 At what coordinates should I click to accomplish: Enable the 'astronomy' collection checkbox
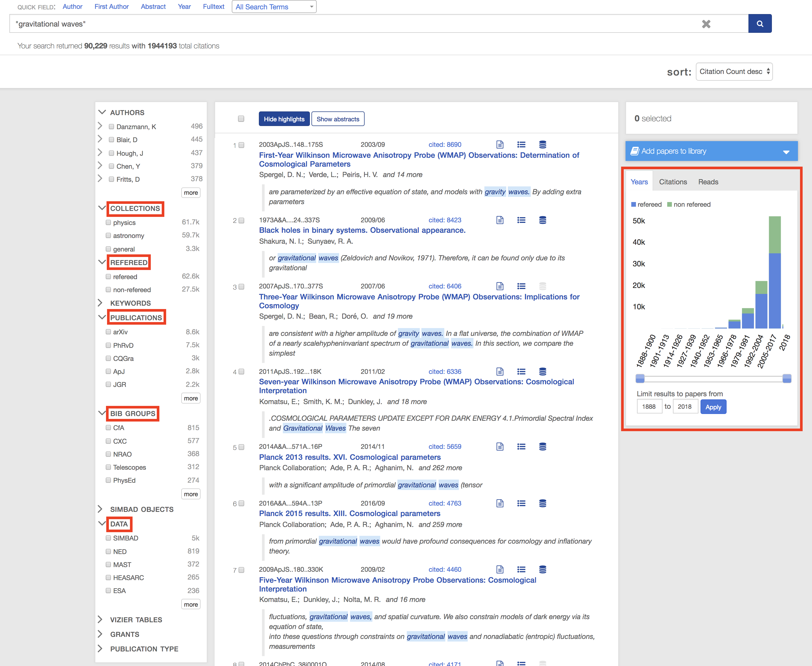(x=109, y=236)
